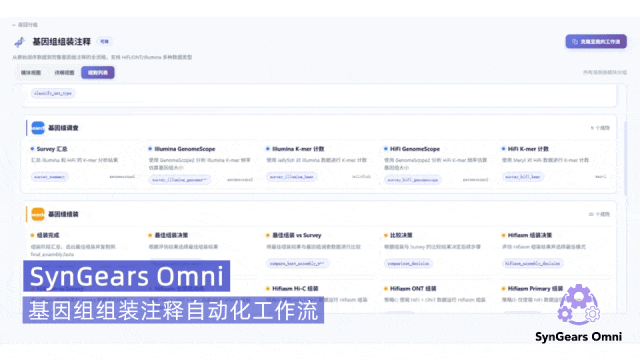The image size is (640, 360).
Task: Open the Survey 汇总 rule card
Action: 83,164
